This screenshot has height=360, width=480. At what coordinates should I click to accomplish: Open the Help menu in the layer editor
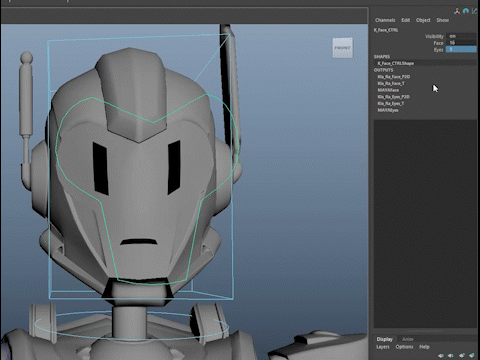coord(424,347)
